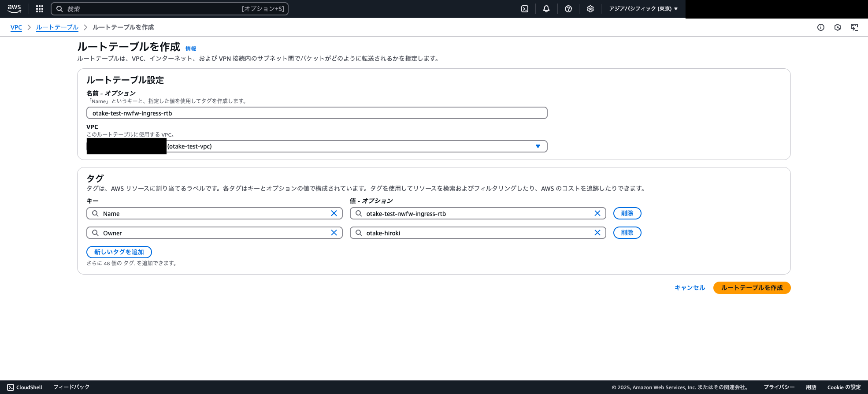This screenshot has width=868, height=394.
Task: Click the otake-hiroki value field
Action: click(478, 233)
